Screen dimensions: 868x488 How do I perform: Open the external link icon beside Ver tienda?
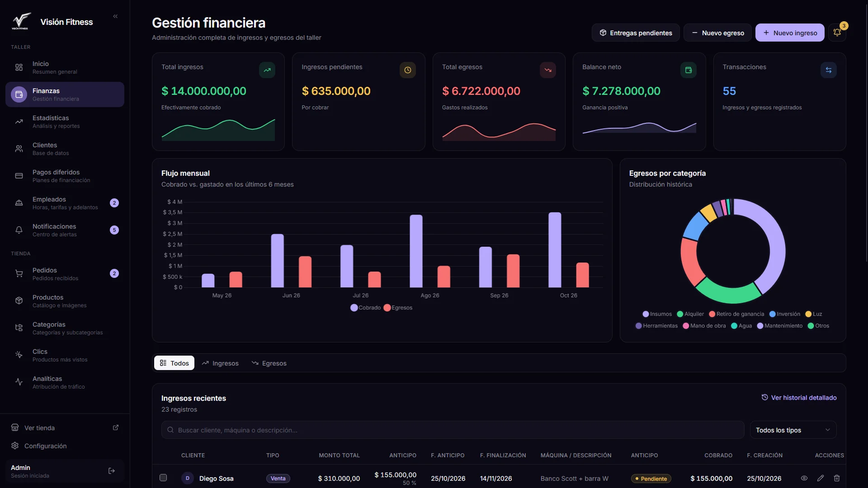(116, 427)
